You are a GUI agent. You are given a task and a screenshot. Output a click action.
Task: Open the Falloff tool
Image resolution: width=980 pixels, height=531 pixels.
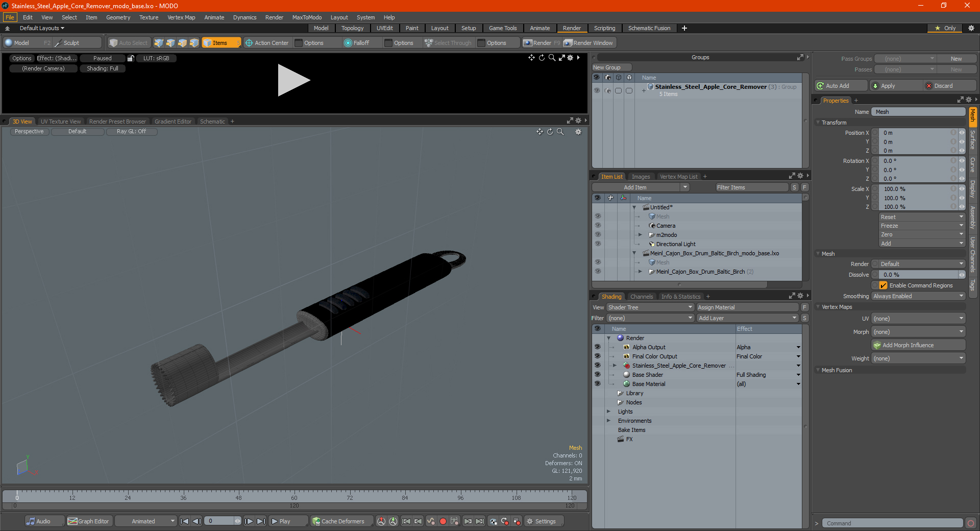(357, 43)
